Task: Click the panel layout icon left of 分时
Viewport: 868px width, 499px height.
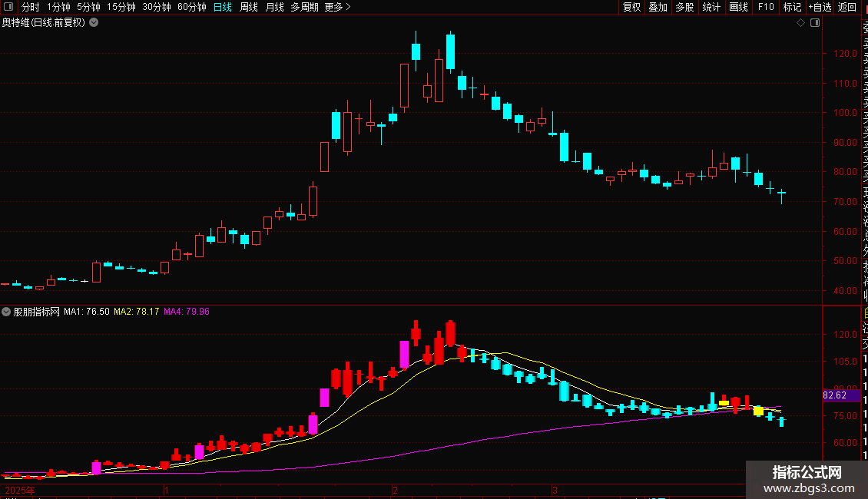Action: [x=8, y=7]
